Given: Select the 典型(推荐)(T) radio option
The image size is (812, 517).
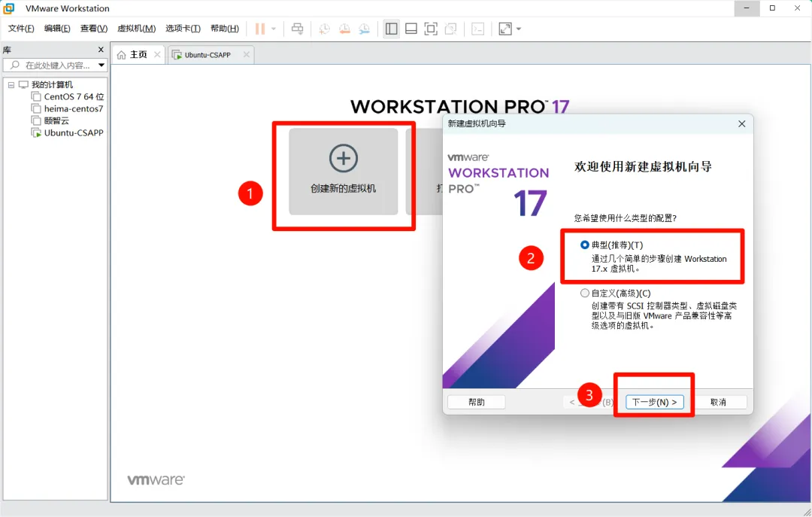Looking at the screenshot, I should tap(585, 245).
